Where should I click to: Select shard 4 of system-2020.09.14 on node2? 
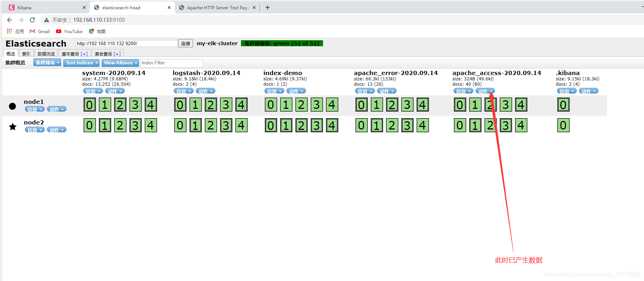point(151,126)
